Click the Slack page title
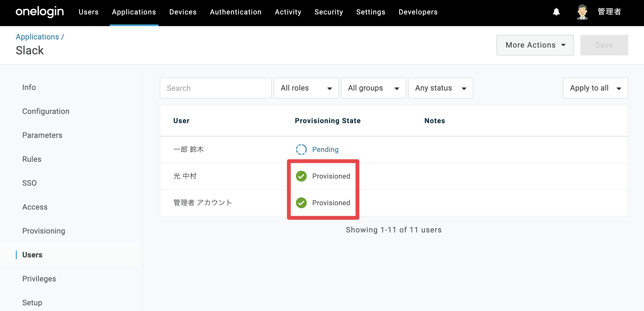The image size is (644, 311). [x=30, y=50]
